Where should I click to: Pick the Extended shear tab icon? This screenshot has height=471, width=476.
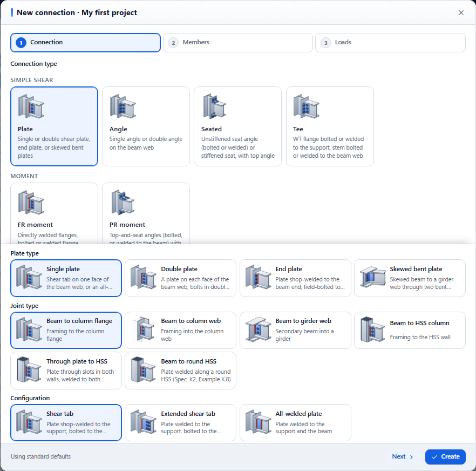(144, 421)
